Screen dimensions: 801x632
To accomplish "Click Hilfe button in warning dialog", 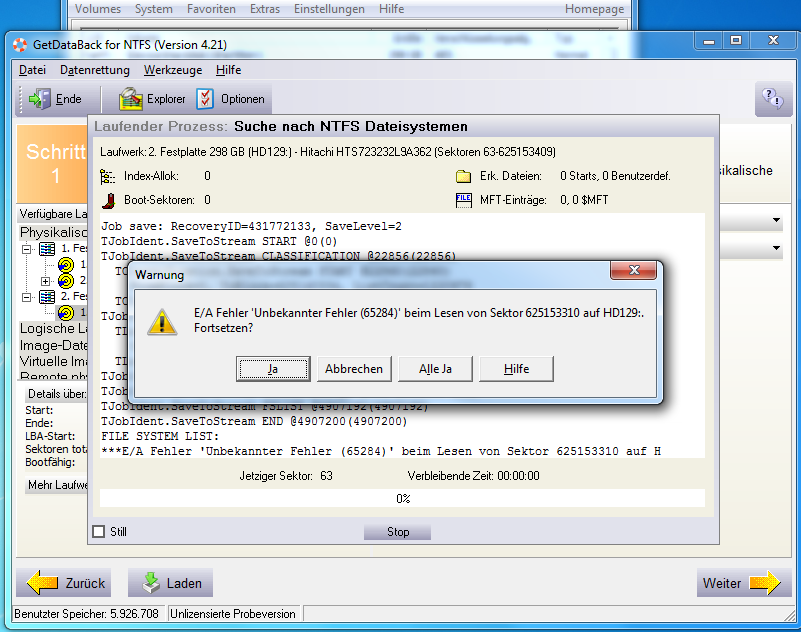I will click(x=516, y=369).
